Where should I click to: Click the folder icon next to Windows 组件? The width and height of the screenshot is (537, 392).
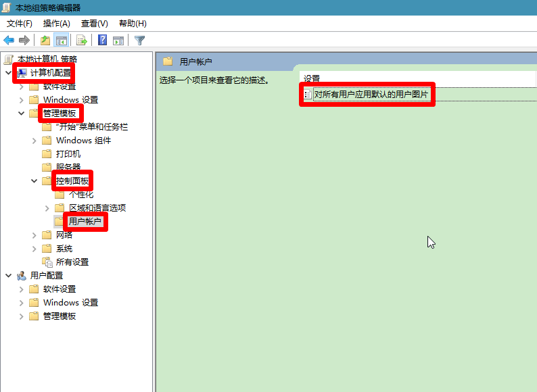(x=47, y=141)
